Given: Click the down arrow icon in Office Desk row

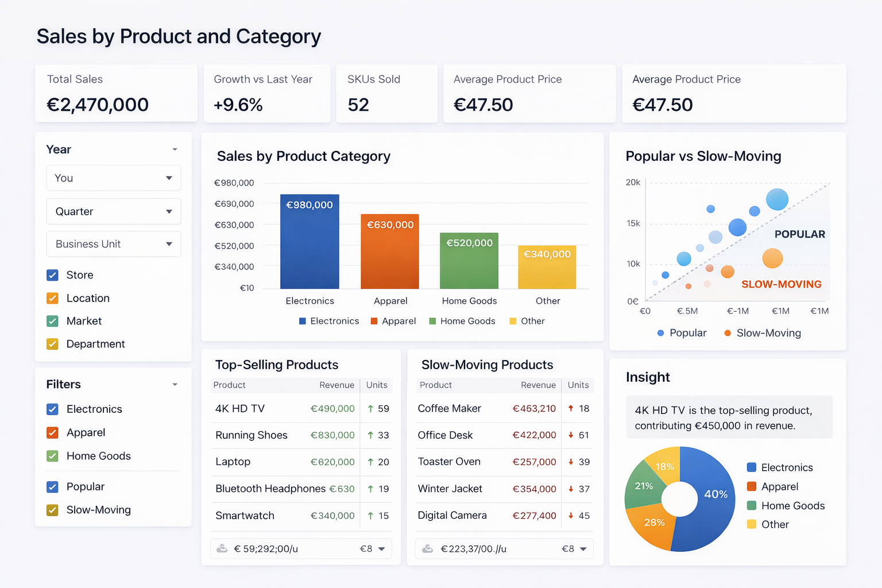Looking at the screenshot, I should 571,435.
